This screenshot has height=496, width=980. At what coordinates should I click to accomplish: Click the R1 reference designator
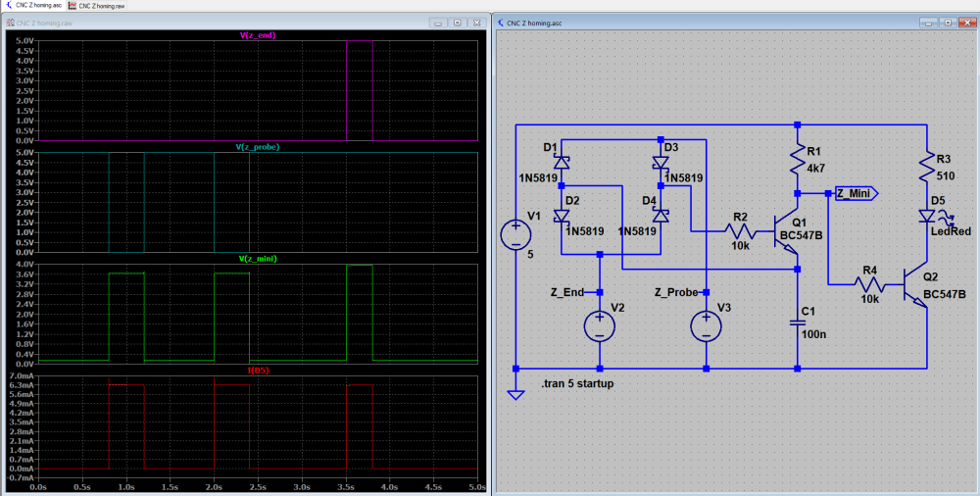coord(814,151)
